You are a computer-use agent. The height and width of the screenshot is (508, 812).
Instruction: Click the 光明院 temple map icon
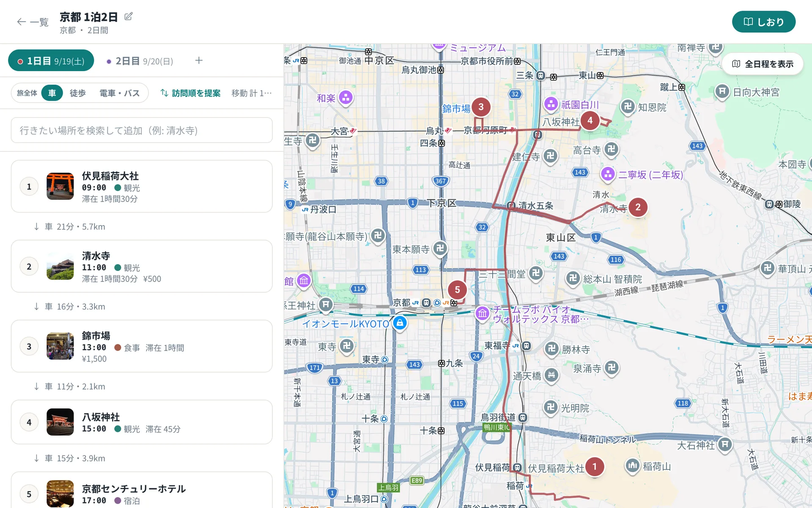click(551, 408)
